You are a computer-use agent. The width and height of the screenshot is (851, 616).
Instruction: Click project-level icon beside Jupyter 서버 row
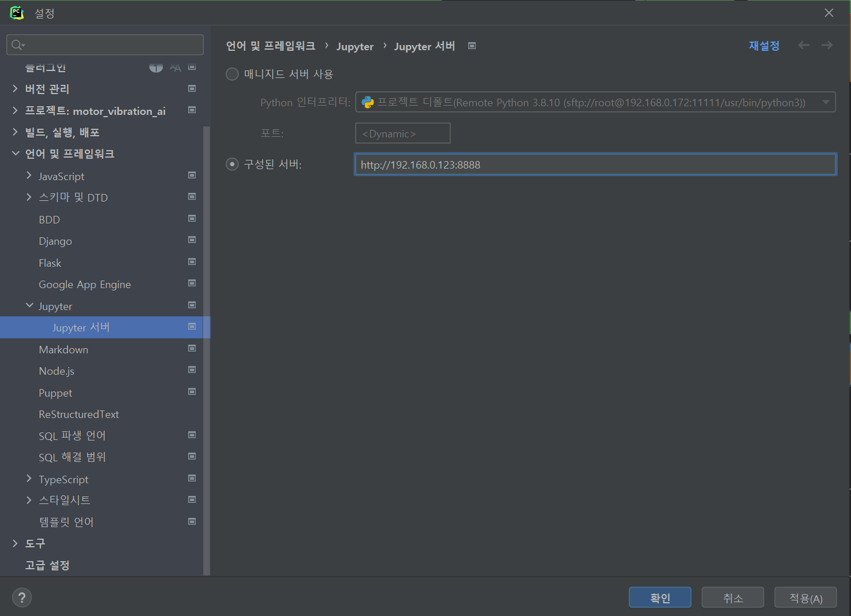click(192, 326)
